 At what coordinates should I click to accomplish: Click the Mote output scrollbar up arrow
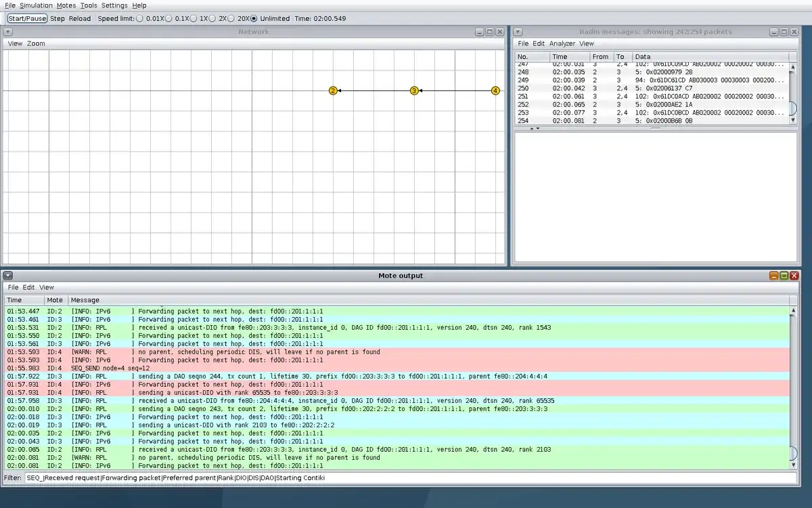coord(794,310)
